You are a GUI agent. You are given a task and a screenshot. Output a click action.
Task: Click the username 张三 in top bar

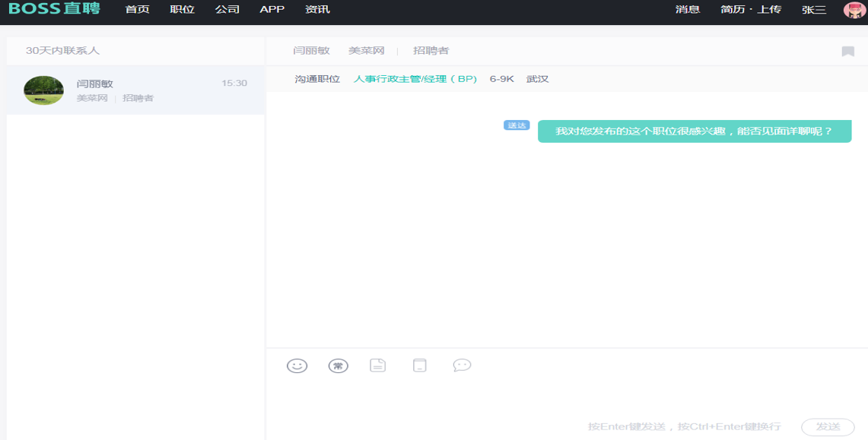[814, 10]
